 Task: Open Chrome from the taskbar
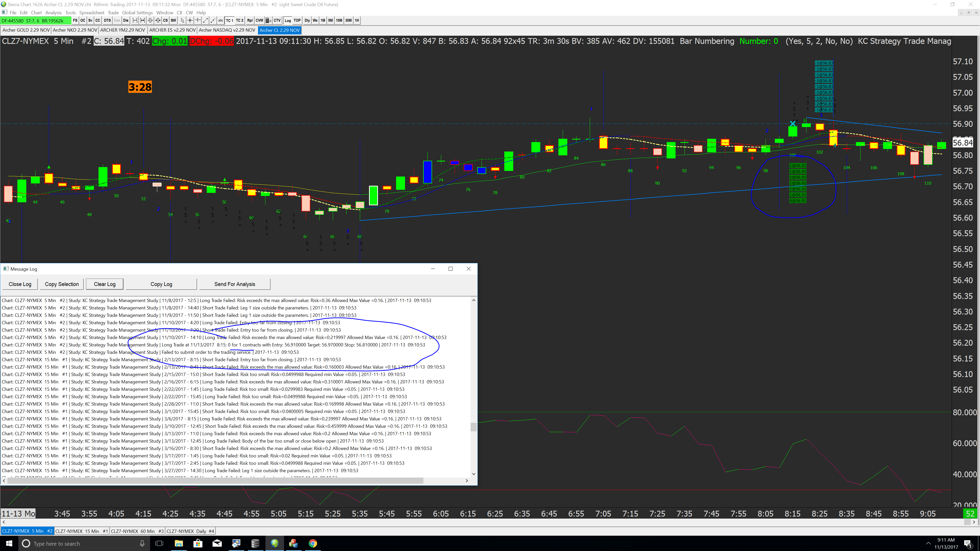point(313,543)
